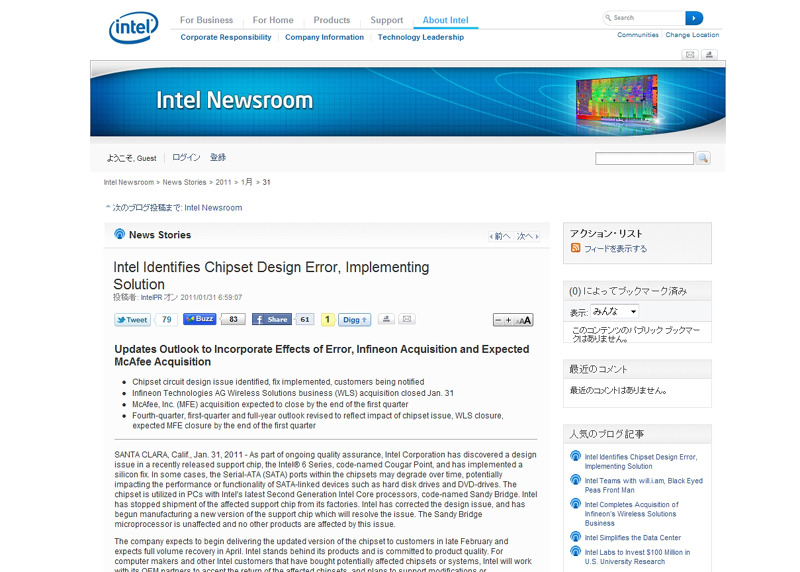This screenshot has height=572, width=800.
Task: Go to previous story via 前へ
Action: coord(501,236)
